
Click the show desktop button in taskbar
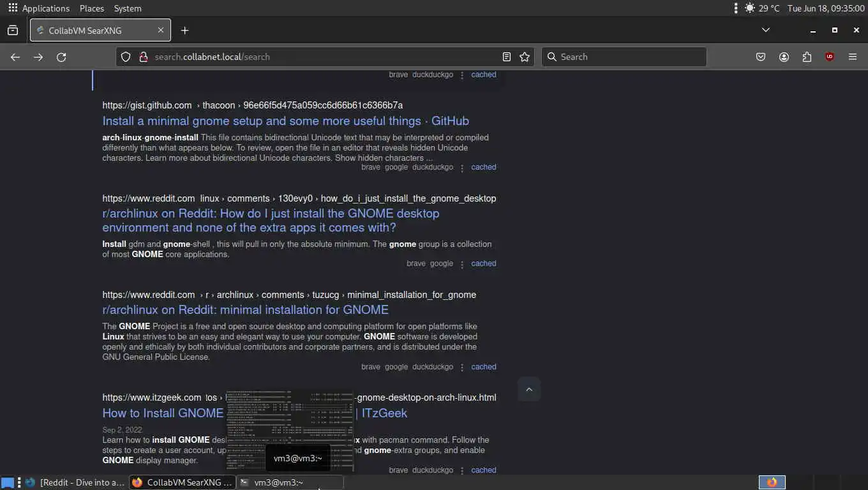[8, 482]
